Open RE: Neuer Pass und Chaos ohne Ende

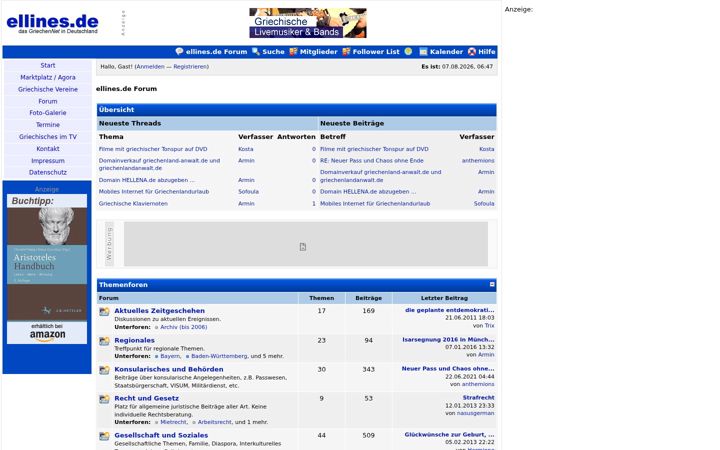pos(371,161)
